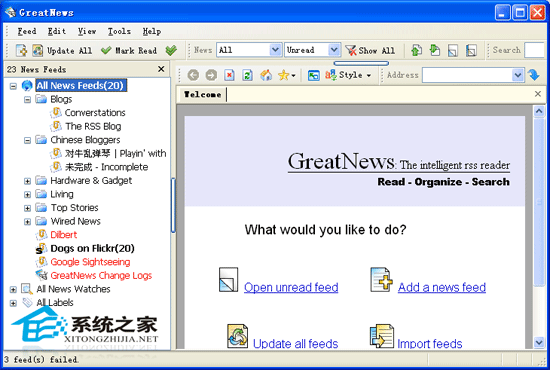Select the Converstations feed
Image resolution: width=550 pixels, height=370 pixels.
[95, 113]
